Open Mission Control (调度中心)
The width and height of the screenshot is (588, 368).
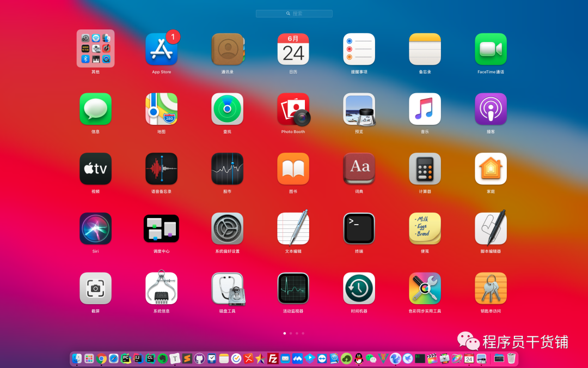(161, 228)
